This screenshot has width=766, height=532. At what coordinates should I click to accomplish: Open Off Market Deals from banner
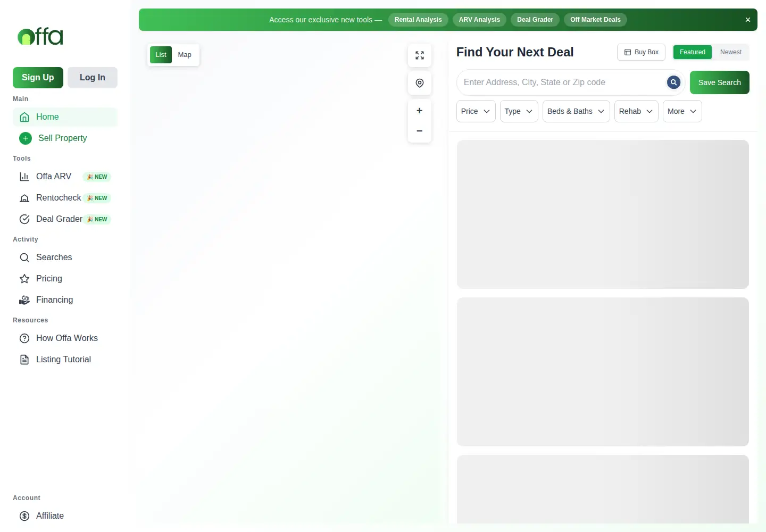[x=595, y=20]
